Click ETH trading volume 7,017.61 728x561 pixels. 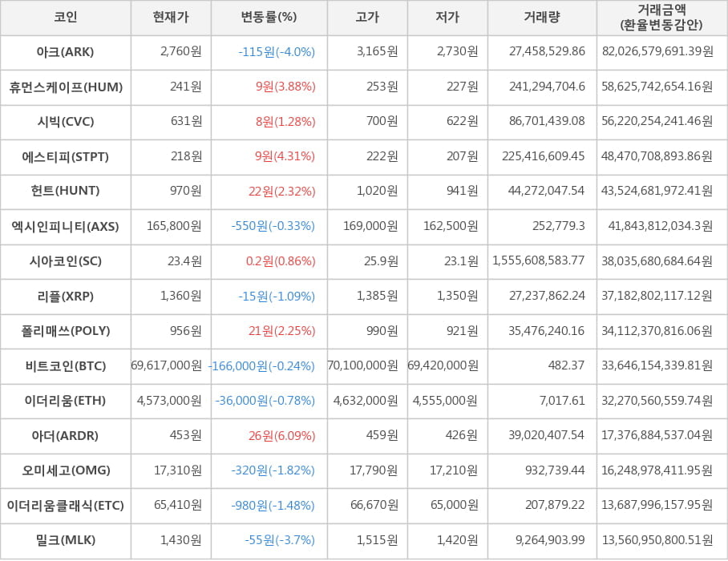click(x=562, y=400)
